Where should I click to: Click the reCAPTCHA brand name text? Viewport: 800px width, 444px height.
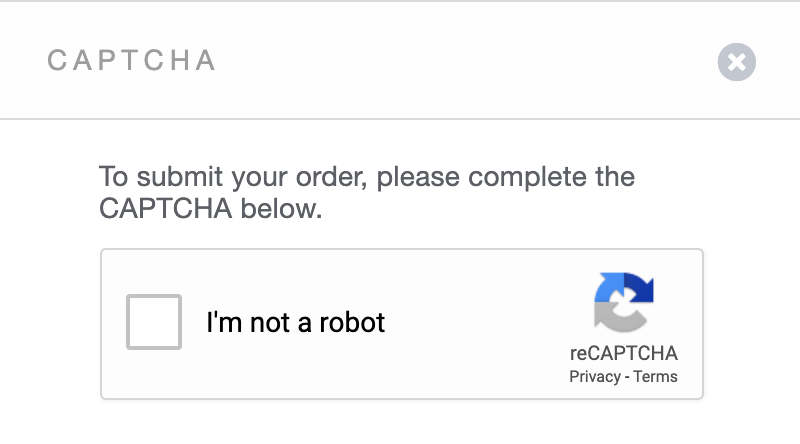click(623, 353)
